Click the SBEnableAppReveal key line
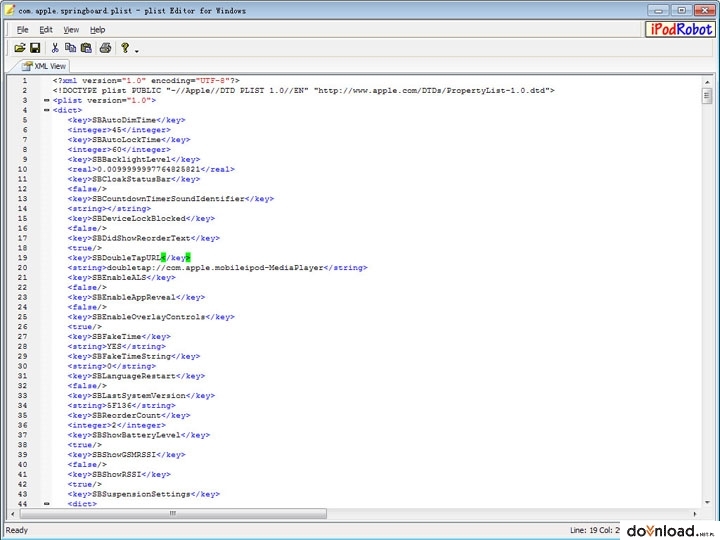 (136, 298)
